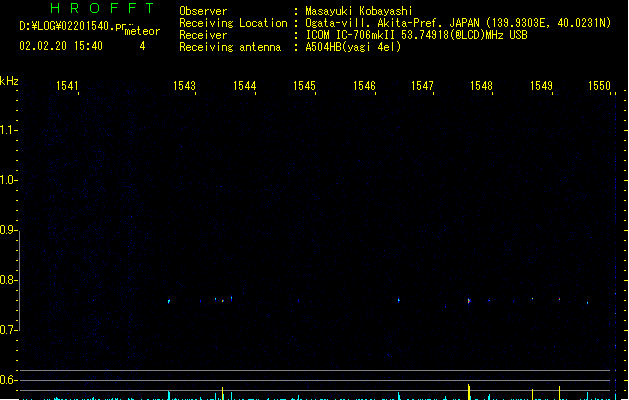Click the kHz axis unit label
This screenshot has height=400, width=629.
point(9,81)
